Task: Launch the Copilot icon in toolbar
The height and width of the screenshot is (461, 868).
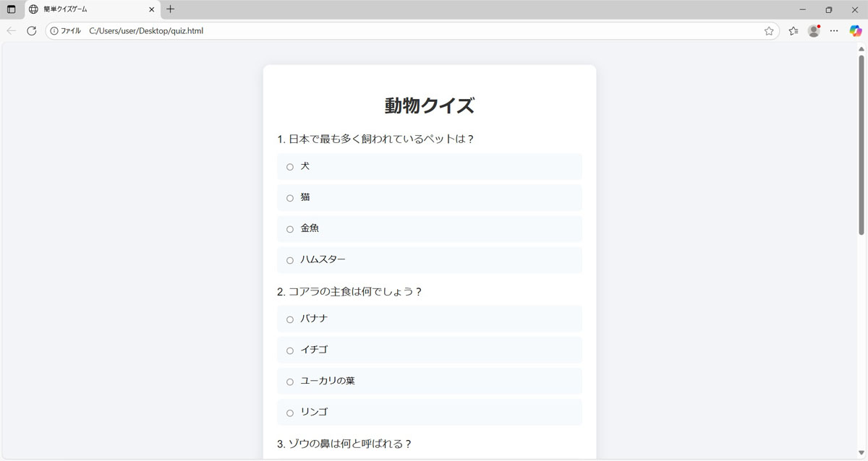Action: click(855, 31)
